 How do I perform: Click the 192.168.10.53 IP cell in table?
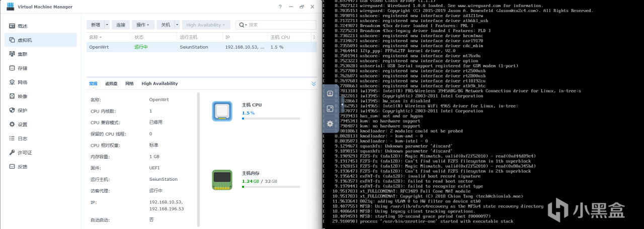[x=245, y=47]
